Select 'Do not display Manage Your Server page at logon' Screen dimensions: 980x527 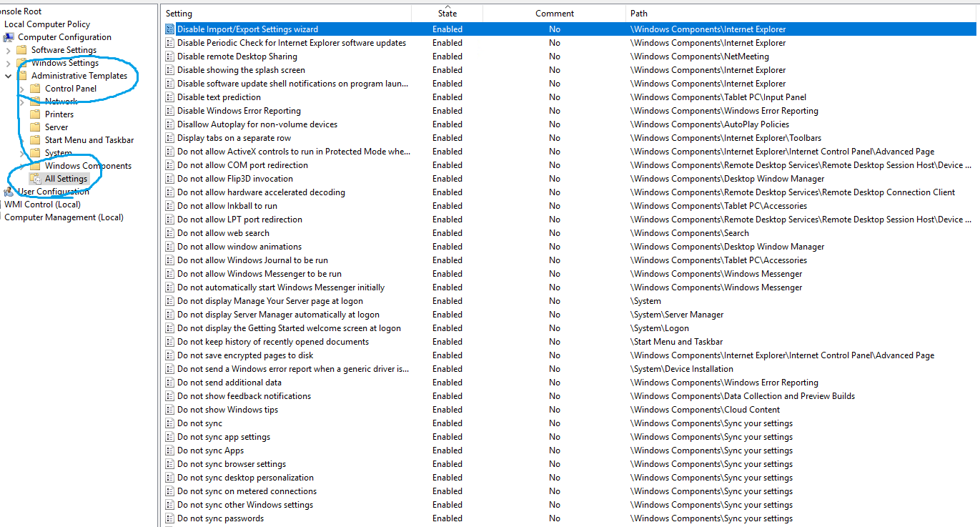[270, 301]
